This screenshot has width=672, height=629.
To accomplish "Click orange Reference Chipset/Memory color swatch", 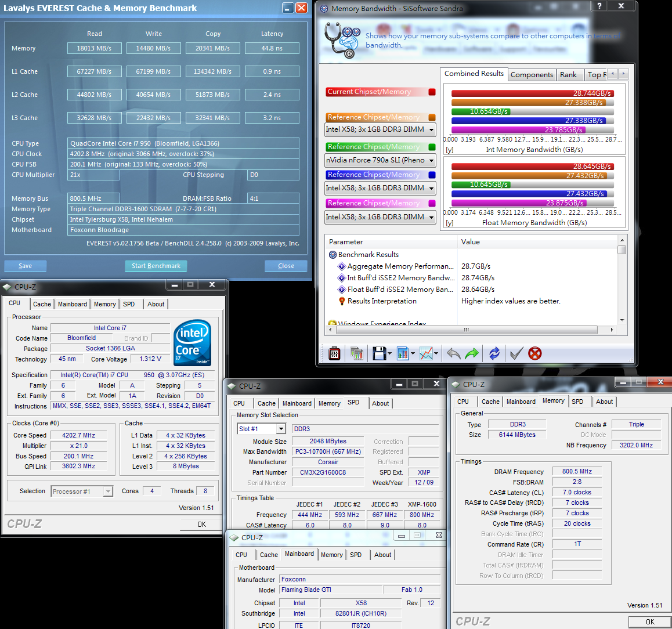I will point(432,117).
